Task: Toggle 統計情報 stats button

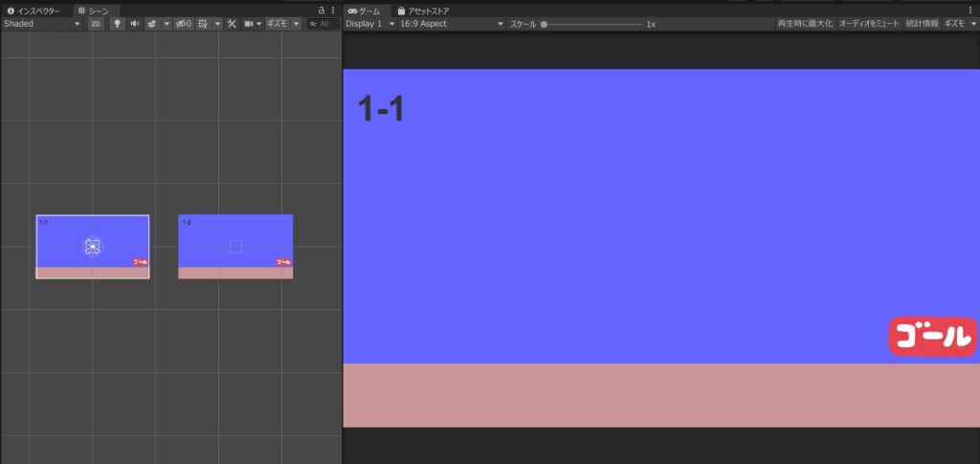Action: coord(922,24)
